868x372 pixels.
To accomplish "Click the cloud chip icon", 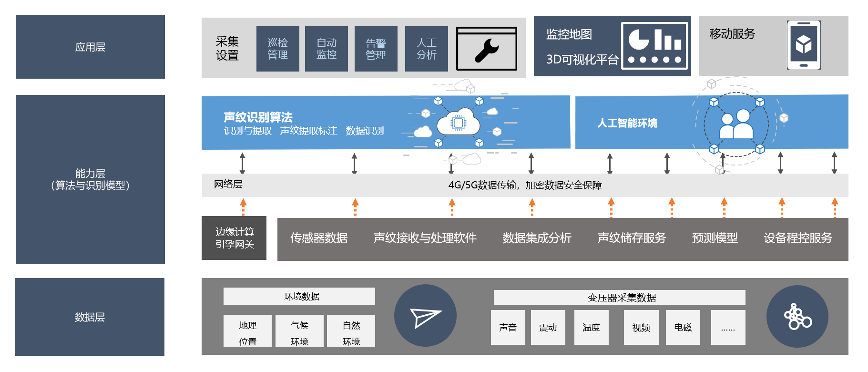I will [458, 123].
